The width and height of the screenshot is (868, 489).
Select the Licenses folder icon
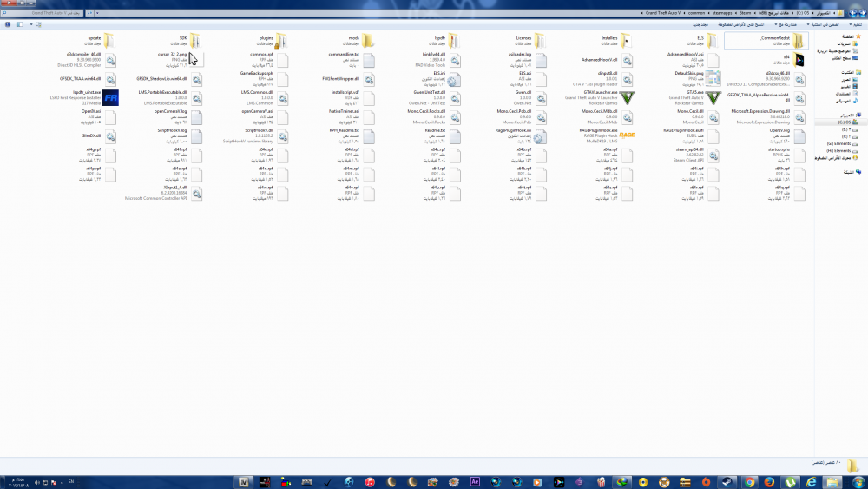tap(541, 41)
